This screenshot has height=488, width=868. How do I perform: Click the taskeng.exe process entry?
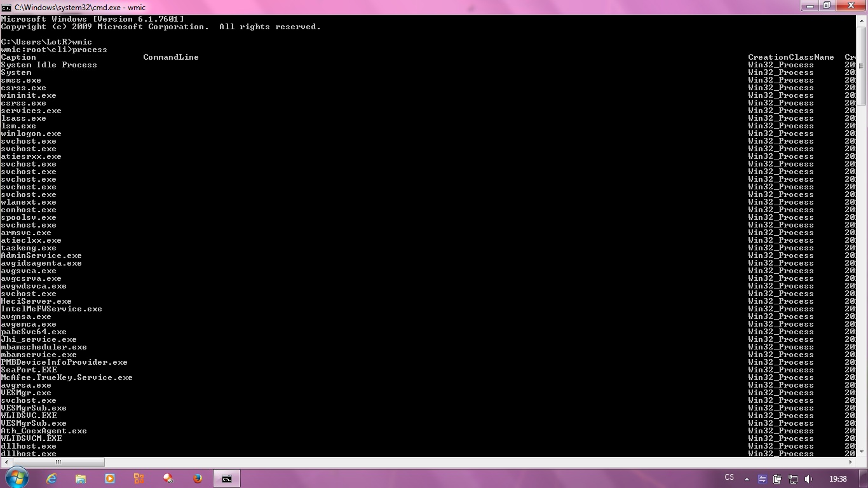[x=29, y=248]
